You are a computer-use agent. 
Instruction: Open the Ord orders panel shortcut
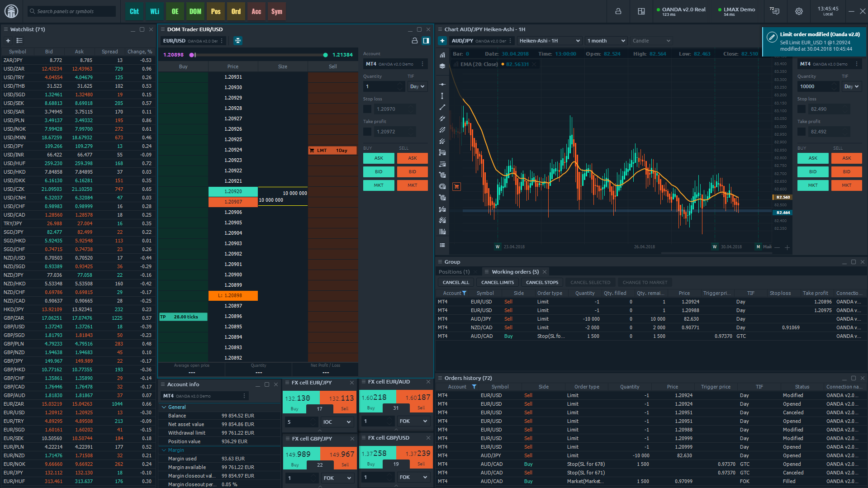236,11
